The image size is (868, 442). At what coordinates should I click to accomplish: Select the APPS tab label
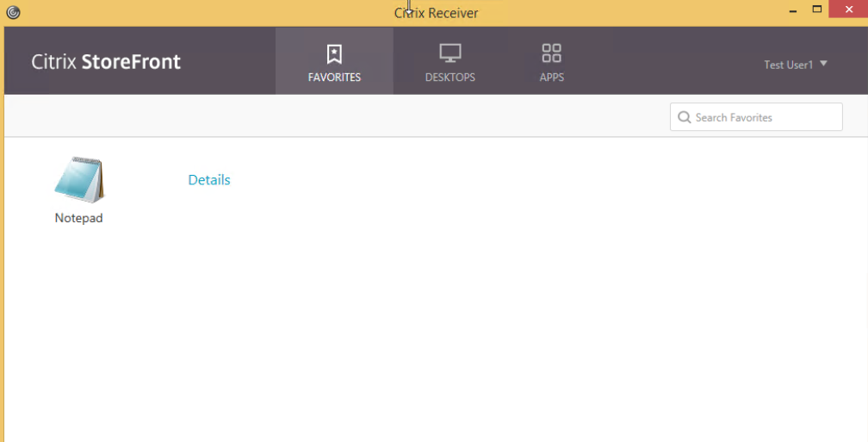pos(551,78)
